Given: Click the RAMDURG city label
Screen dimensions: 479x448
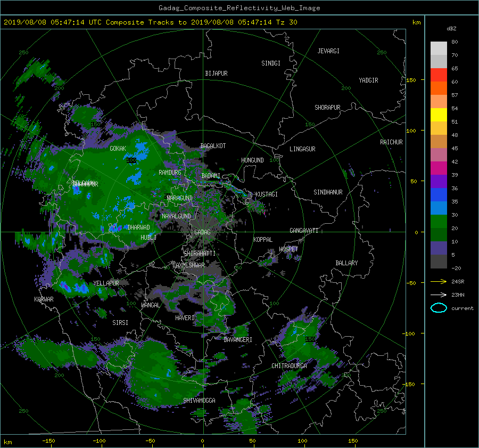Looking at the screenshot, I should [x=170, y=173].
